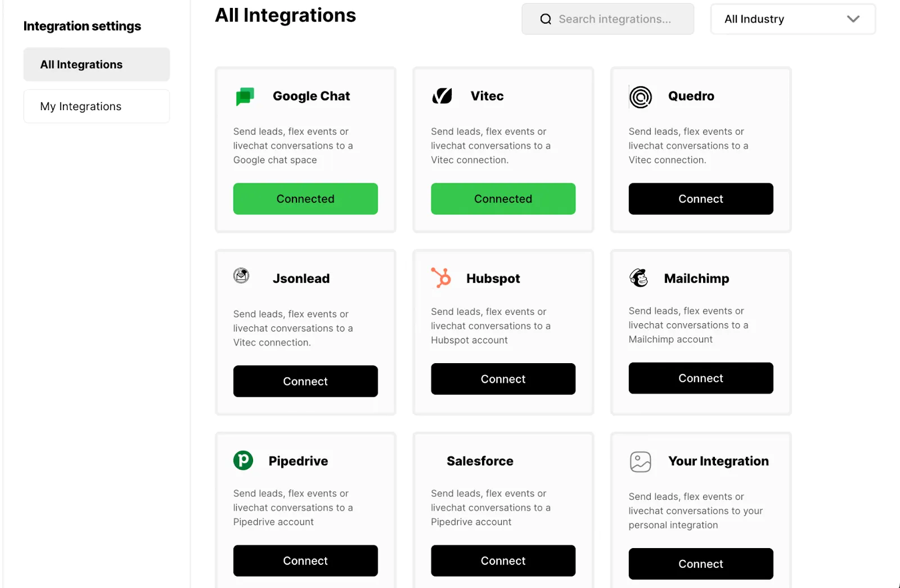Click the Pipedrive card title
The image size is (900, 588).
click(x=298, y=461)
